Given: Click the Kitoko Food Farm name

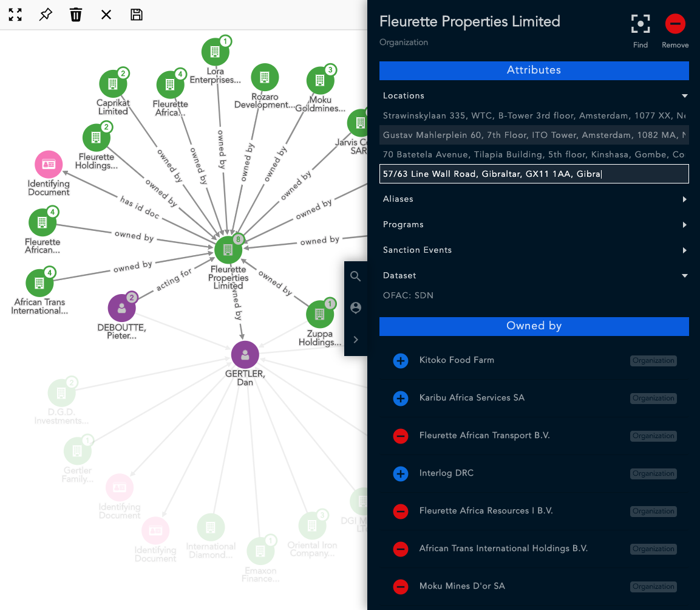Looking at the screenshot, I should pos(457,360).
